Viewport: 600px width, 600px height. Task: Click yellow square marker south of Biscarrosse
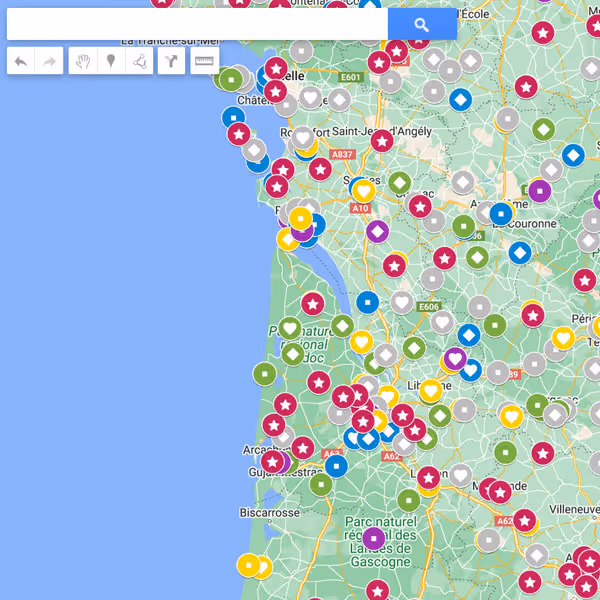(x=249, y=565)
